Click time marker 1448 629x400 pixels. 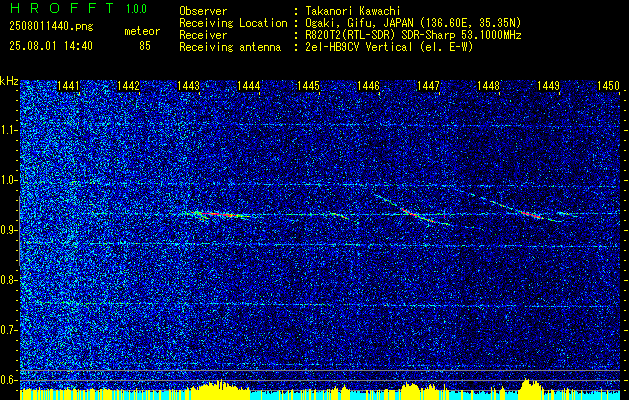point(489,86)
